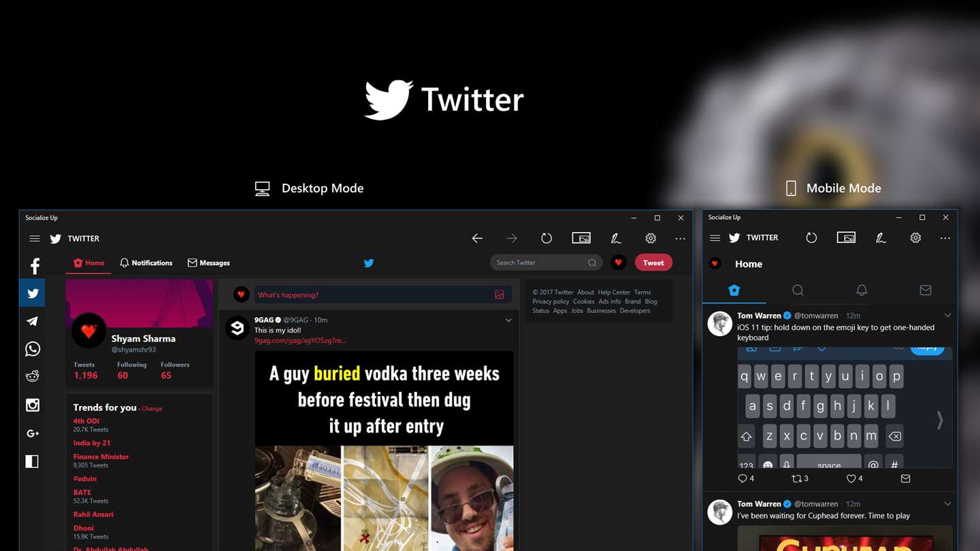This screenshot has height=551, width=980.
Task: Open search tab in mobile Twitter
Action: 798,290
